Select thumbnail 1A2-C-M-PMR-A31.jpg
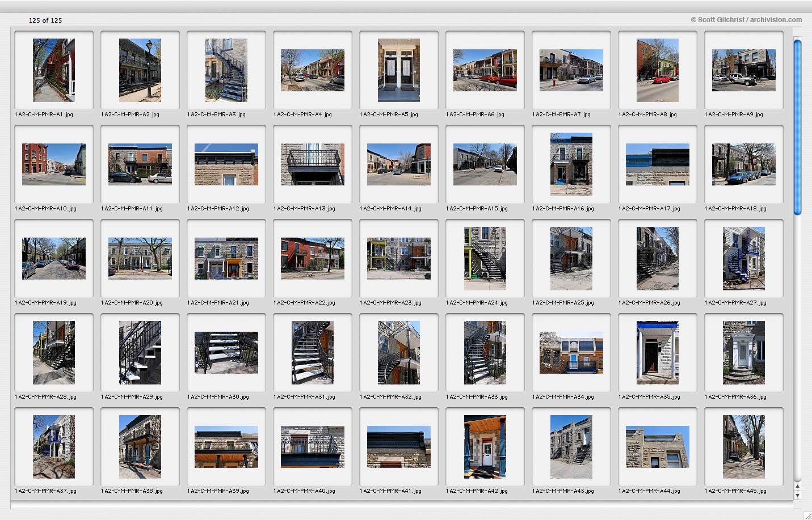This screenshot has height=520, width=812. click(313, 353)
